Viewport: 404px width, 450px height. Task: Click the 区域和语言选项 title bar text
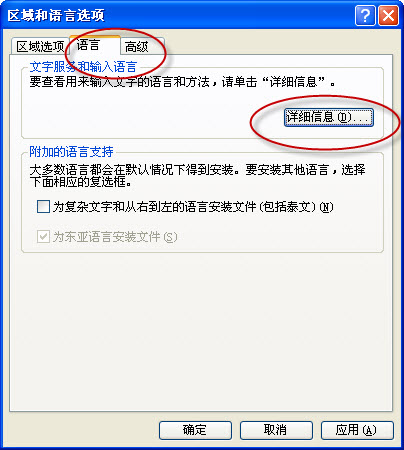pos(56,16)
